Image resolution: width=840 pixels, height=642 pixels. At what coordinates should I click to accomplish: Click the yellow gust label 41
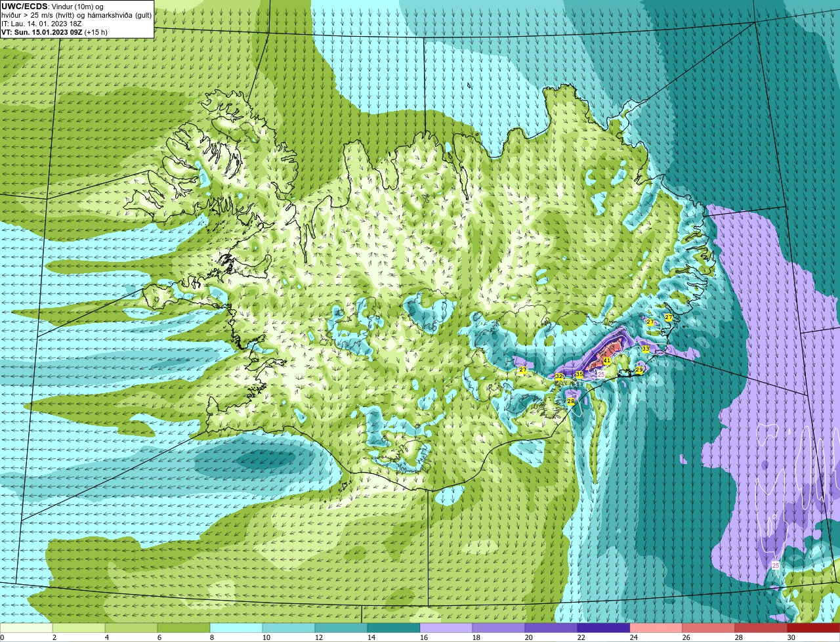pyautogui.click(x=607, y=361)
